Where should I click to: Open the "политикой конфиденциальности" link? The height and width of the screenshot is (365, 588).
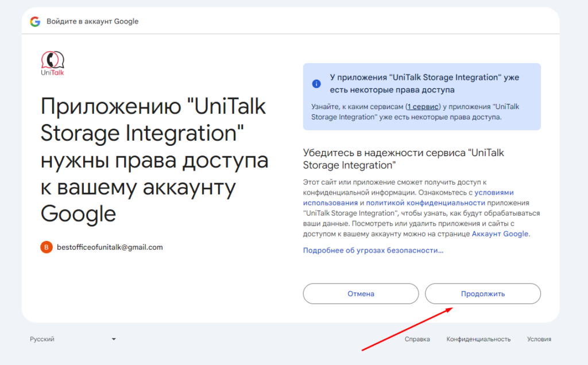tap(425, 203)
